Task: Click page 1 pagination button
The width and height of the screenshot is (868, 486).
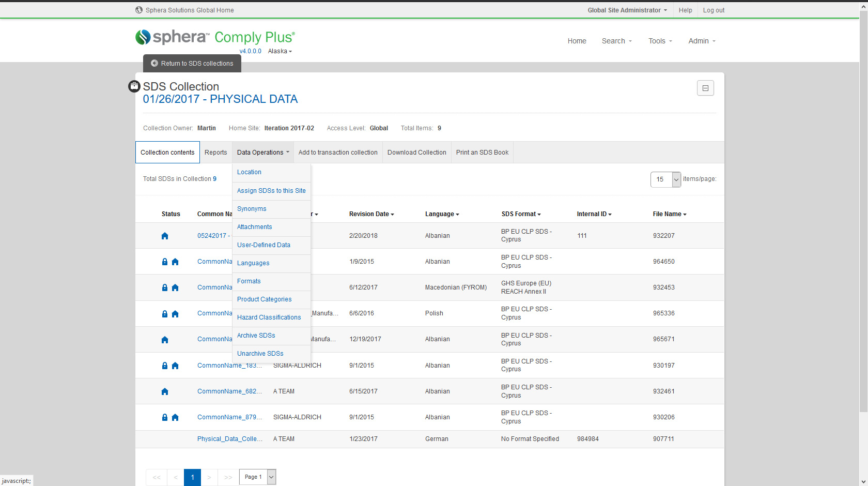Action: [x=192, y=477]
